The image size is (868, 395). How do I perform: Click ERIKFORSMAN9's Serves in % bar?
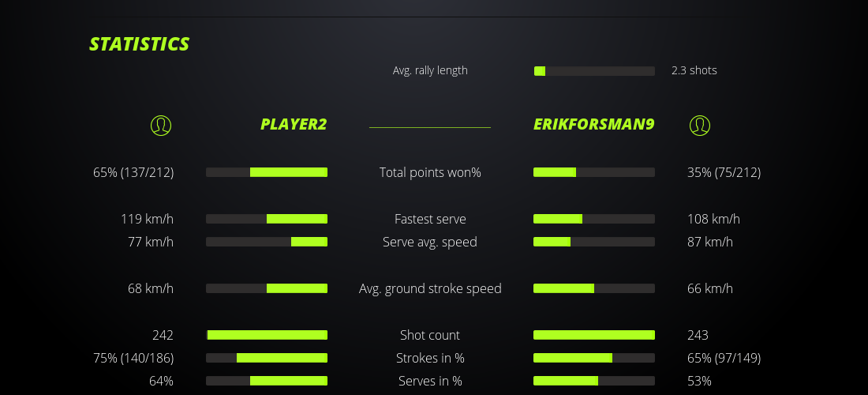tap(594, 381)
